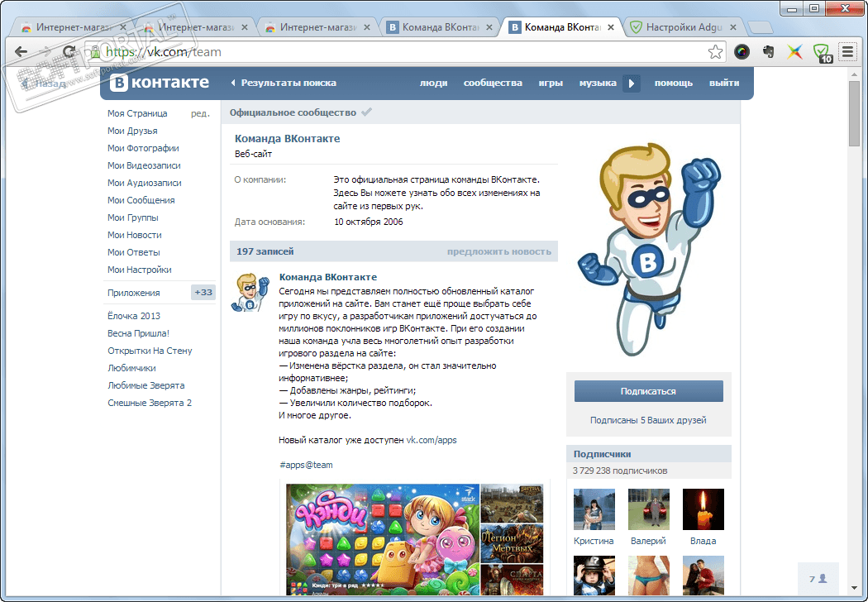Open сообщества in the top menu
The image size is (868, 602).
pos(493,83)
